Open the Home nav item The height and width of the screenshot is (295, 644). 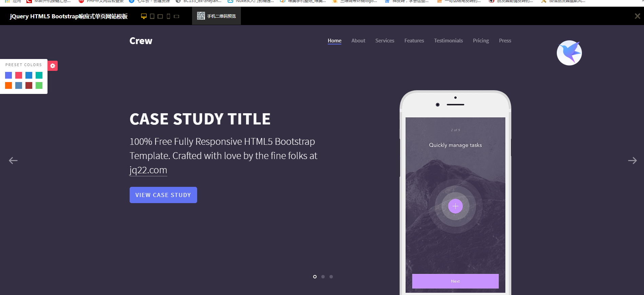(335, 41)
